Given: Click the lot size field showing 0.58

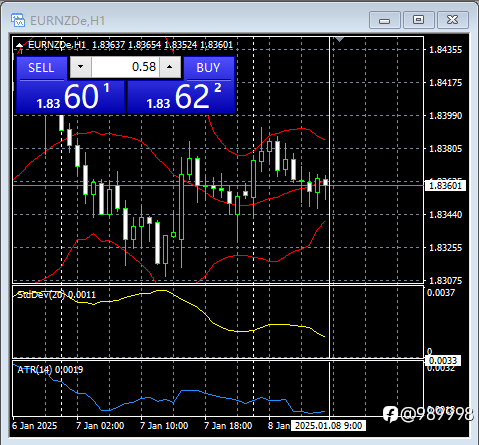Looking at the screenshot, I should [125, 67].
